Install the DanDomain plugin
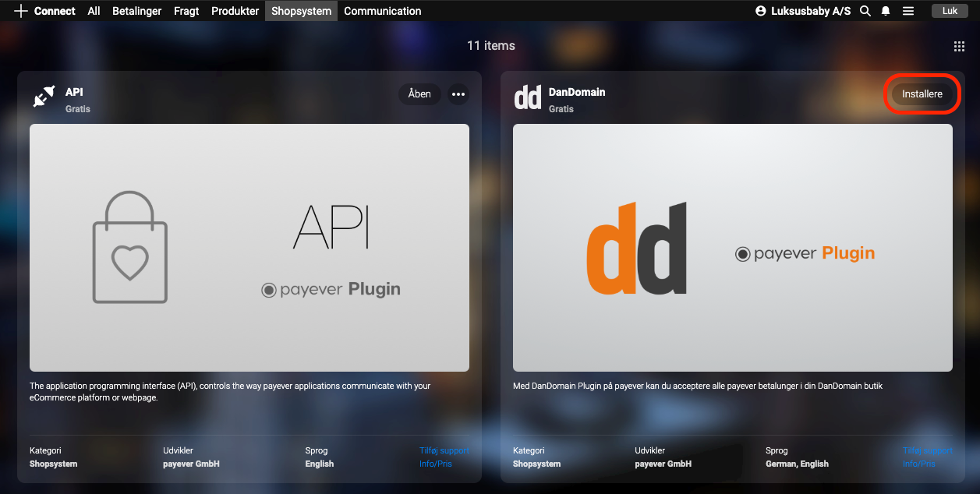This screenshot has width=980, height=494. 922,94
